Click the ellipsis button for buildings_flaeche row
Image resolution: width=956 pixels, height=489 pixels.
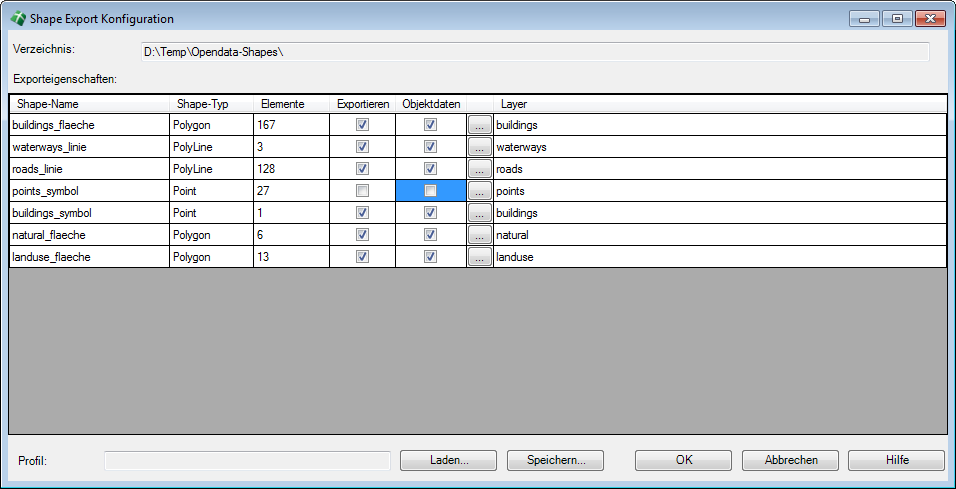point(479,125)
